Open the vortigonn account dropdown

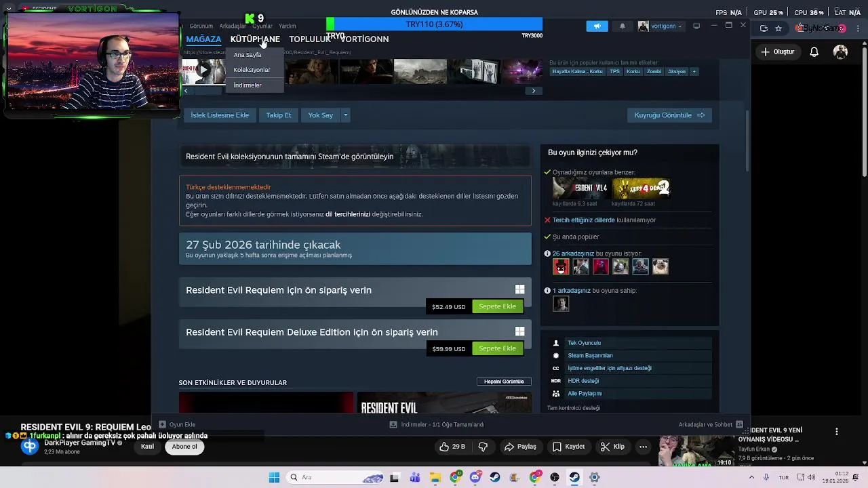(x=660, y=26)
